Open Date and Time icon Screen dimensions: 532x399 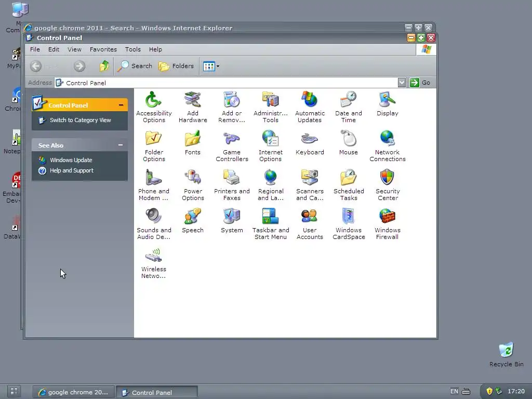[349, 107]
